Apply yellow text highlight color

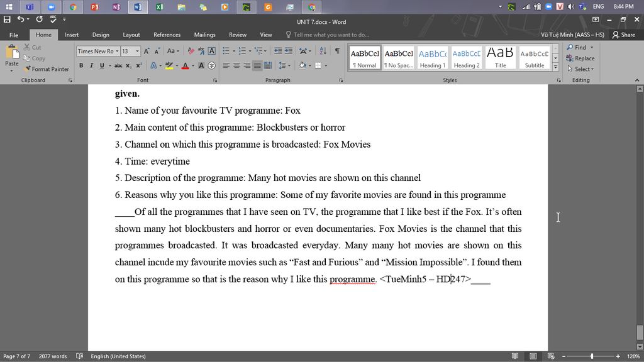click(x=169, y=65)
